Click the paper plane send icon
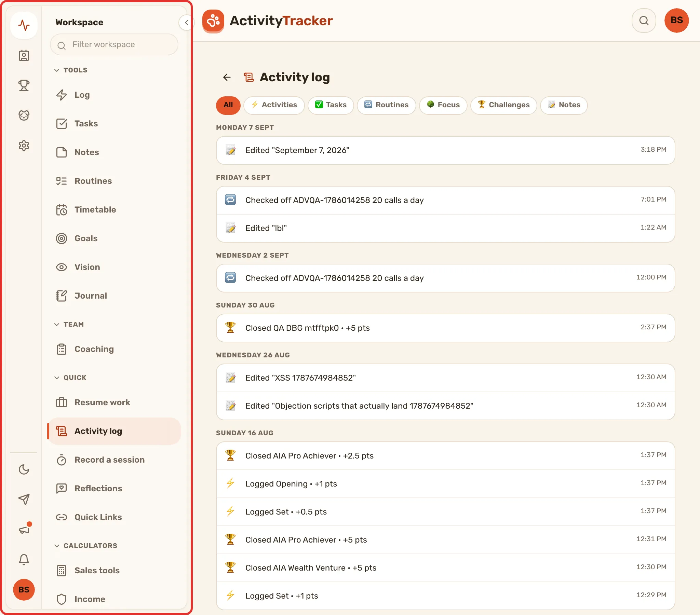This screenshot has height=615, width=700. (x=24, y=499)
